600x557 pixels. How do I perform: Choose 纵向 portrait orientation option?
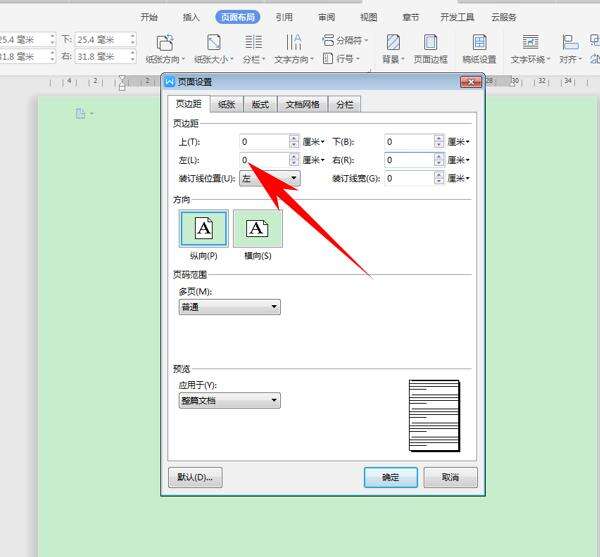pyautogui.click(x=204, y=229)
